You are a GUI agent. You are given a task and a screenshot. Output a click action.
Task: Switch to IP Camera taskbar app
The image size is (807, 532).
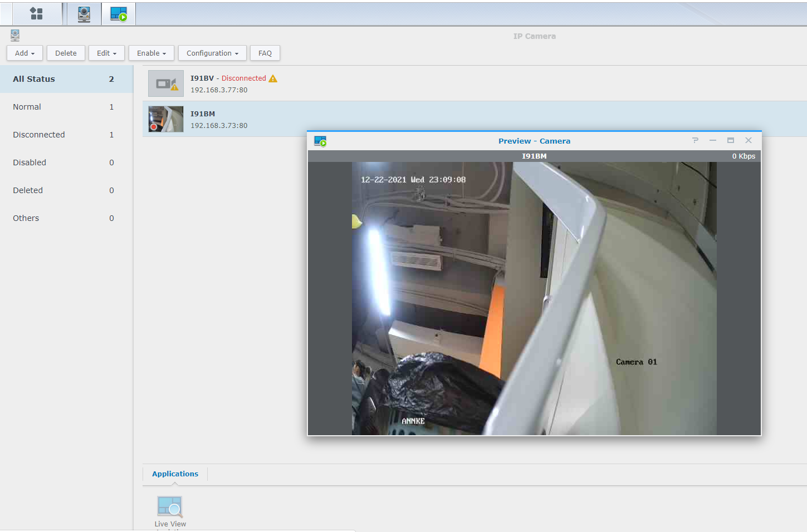tap(84, 14)
